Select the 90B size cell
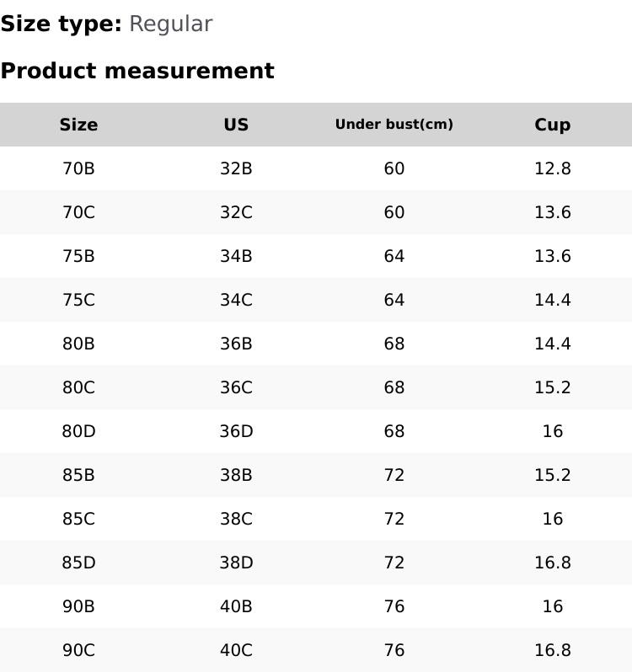This screenshot has height=672, width=632. [78, 606]
